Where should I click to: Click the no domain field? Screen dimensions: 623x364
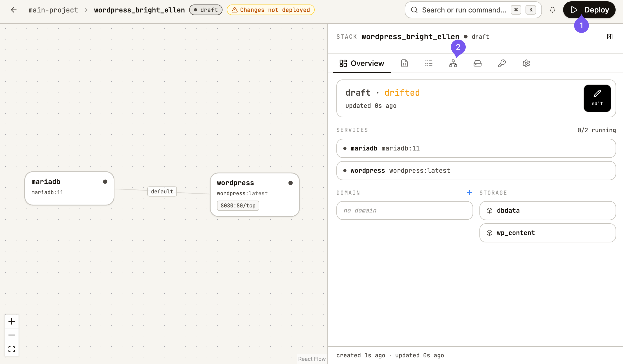405,211
